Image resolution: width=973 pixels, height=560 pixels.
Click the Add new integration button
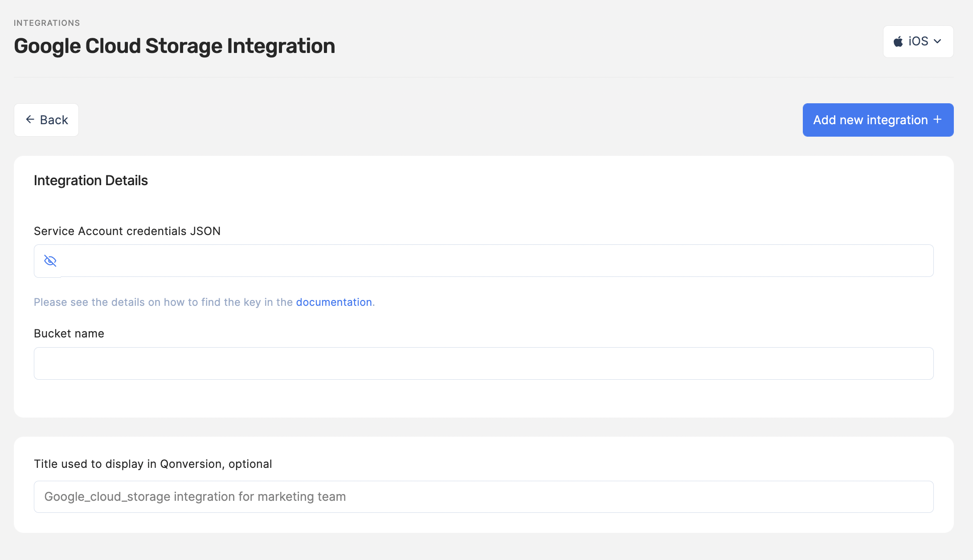tap(877, 120)
